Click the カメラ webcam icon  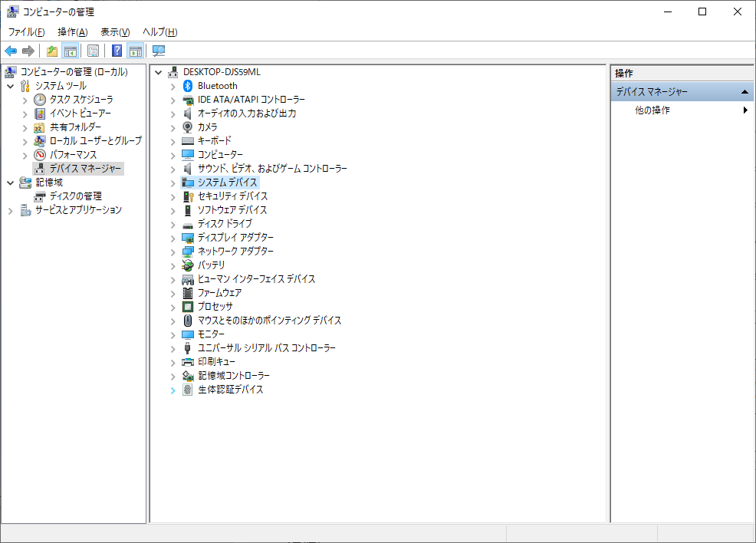188,127
